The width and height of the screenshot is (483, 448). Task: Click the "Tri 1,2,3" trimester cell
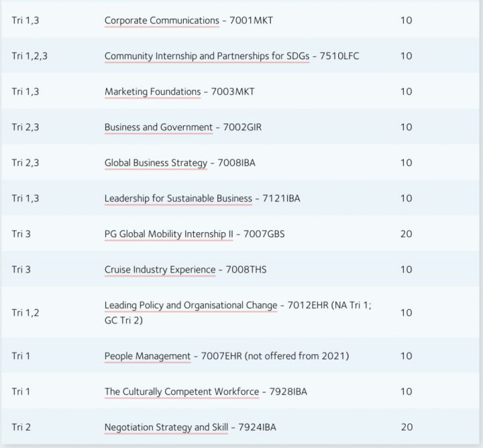(x=30, y=56)
